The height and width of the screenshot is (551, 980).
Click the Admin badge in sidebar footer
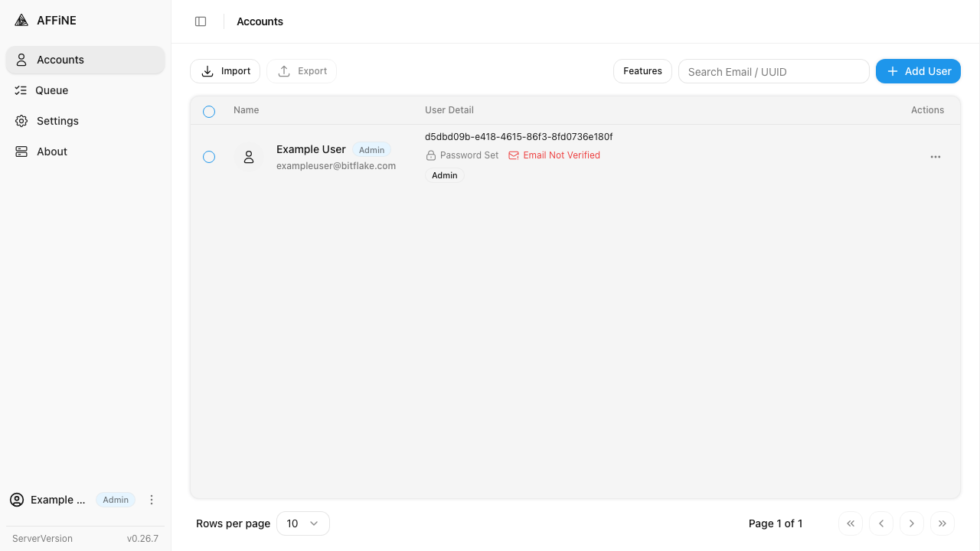pyautogui.click(x=116, y=500)
